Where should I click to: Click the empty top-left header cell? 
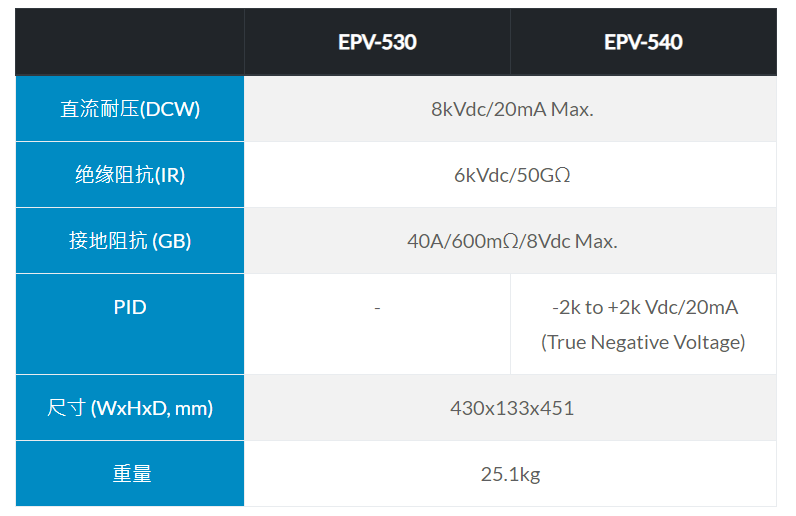click(130, 42)
